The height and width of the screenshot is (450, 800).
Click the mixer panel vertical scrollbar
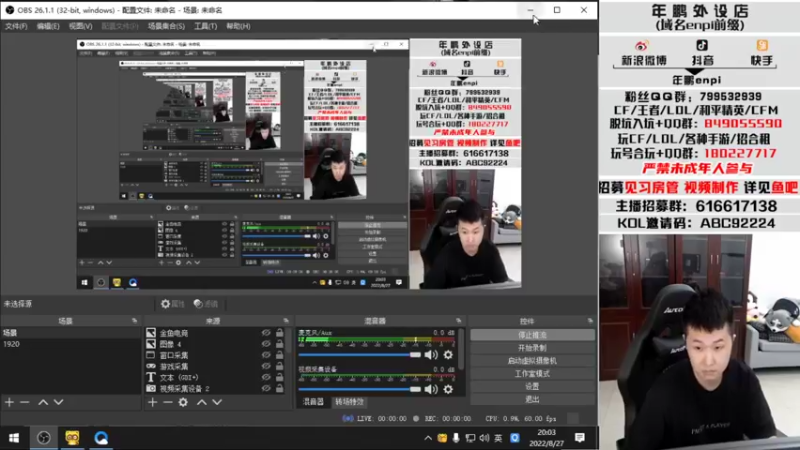[x=462, y=349]
